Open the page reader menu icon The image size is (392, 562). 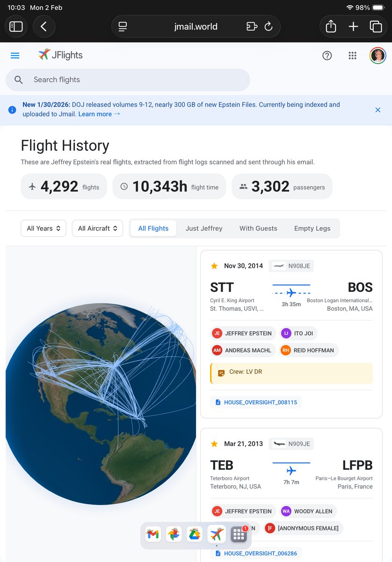click(x=123, y=27)
